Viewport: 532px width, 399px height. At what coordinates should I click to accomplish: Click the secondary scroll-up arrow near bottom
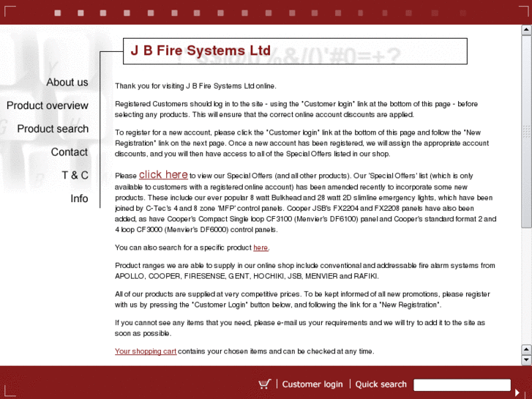pos(526,349)
